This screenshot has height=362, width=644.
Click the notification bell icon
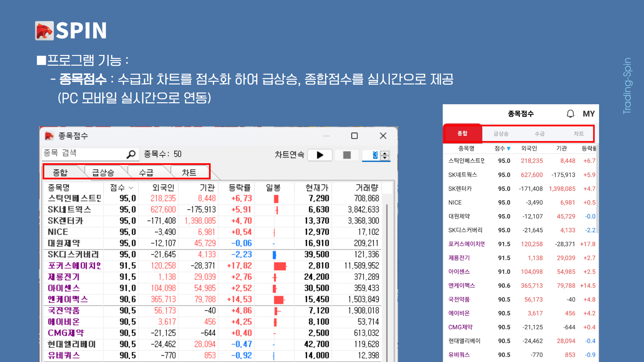(x=570, y=114)
